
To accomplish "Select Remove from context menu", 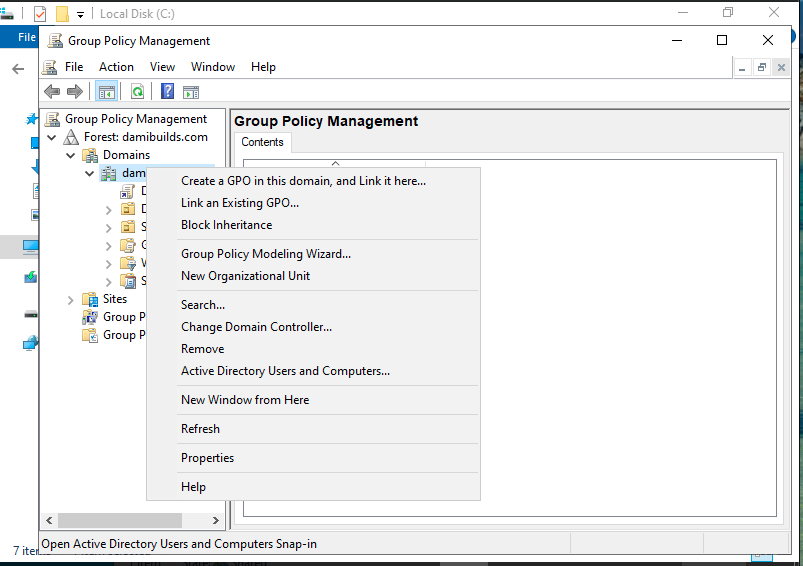I will [202, 349].
